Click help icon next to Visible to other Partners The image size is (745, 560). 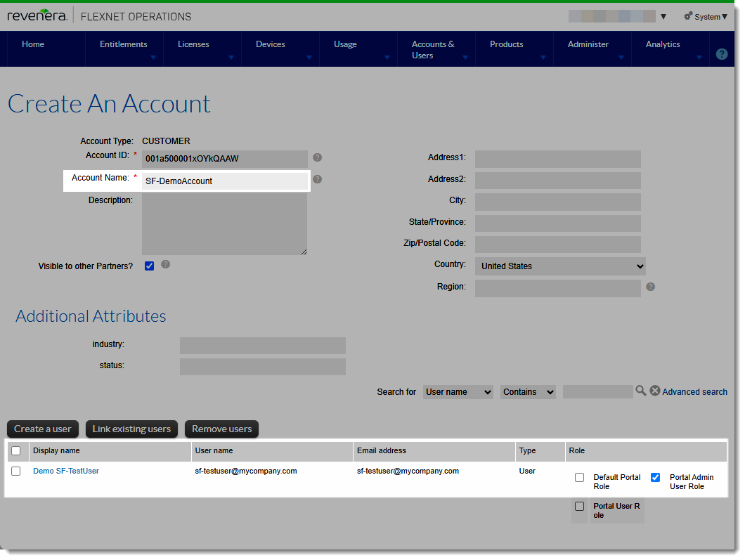(165, 264)
